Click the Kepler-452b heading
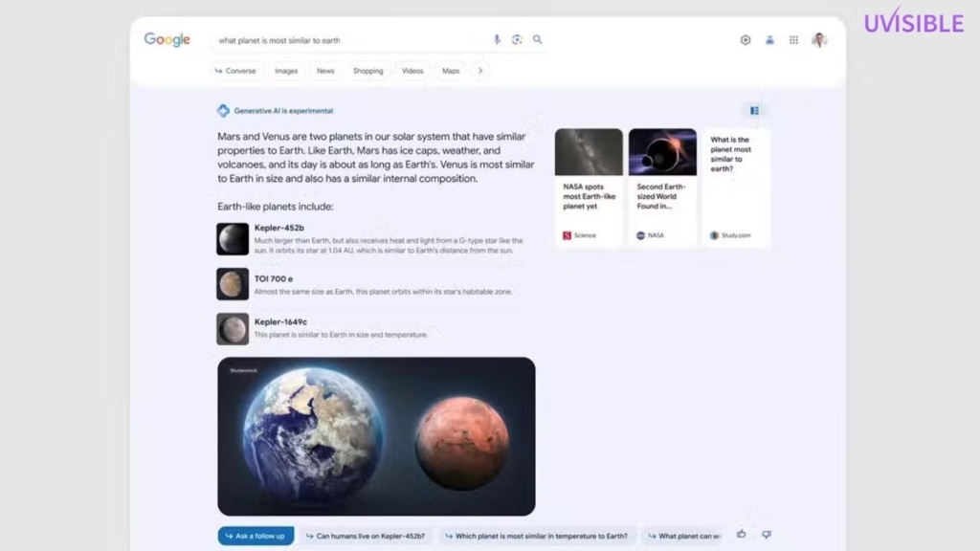 pyautogui.click(x=278, y=228)
